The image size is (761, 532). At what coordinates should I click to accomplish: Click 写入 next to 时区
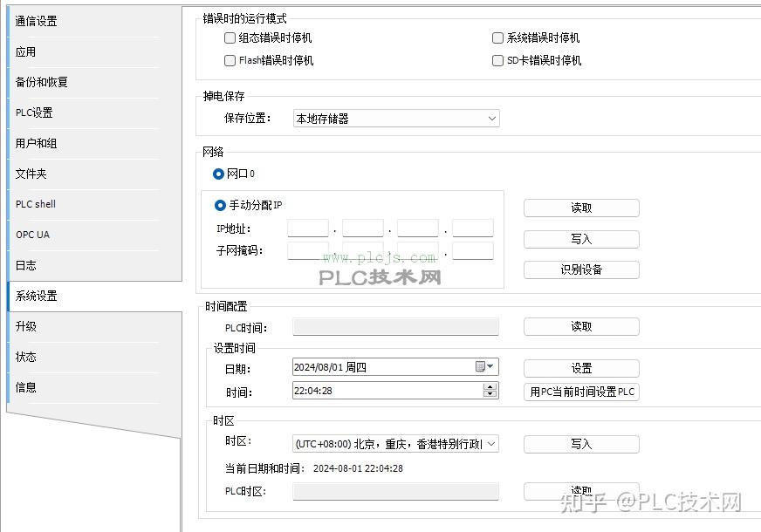pos(581,444)
